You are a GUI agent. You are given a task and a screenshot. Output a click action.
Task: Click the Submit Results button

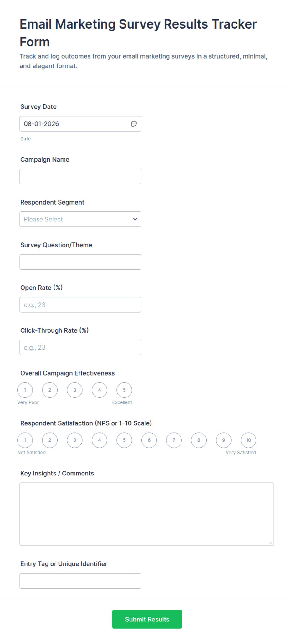click(x=147, y=619)
